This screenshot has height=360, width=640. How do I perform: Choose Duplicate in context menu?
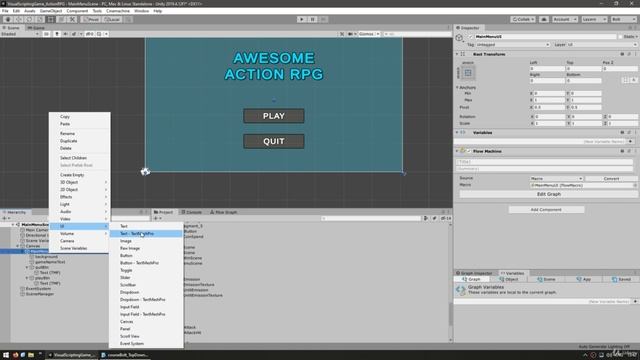click(x=80, y=141)
